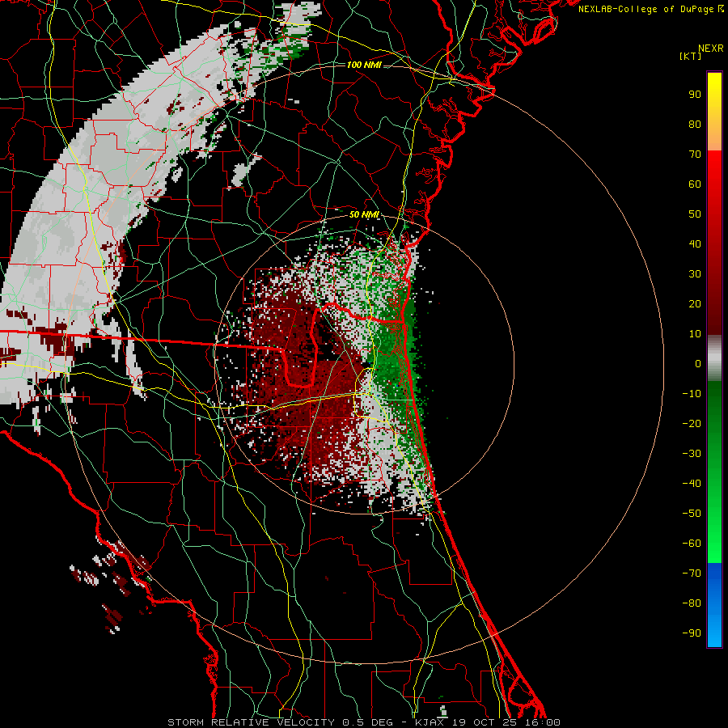Click the -10 value on velocity scale
The width and height of the screenshot is (728, 728).
coord(692,394)
